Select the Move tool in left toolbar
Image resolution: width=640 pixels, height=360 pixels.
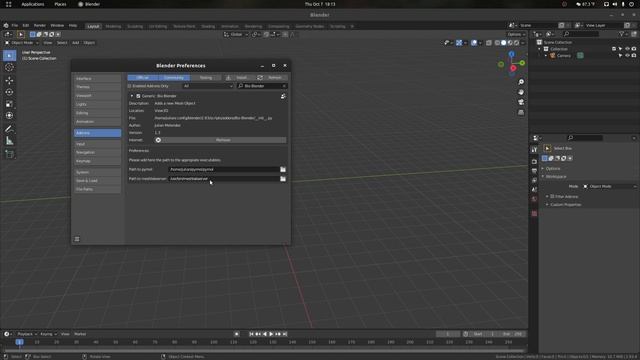point(9,80)
